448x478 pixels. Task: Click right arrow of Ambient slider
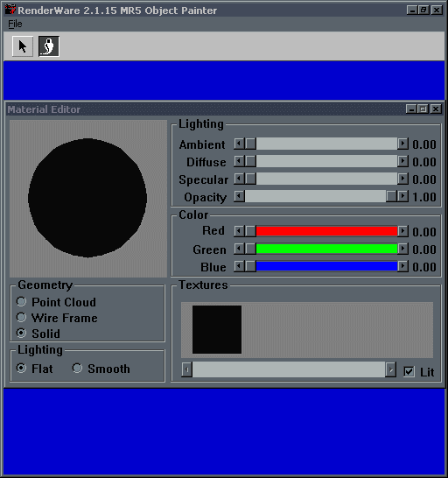(x=402, y=144)
